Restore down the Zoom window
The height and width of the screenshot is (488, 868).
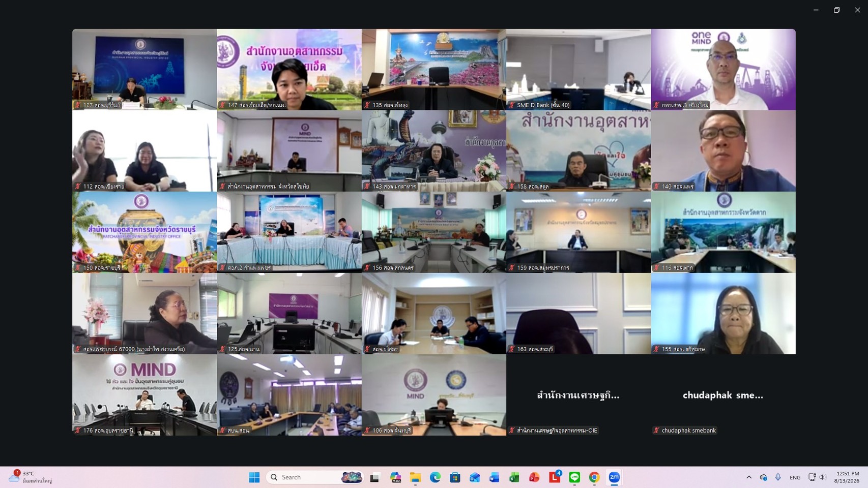tap(836, 10)
